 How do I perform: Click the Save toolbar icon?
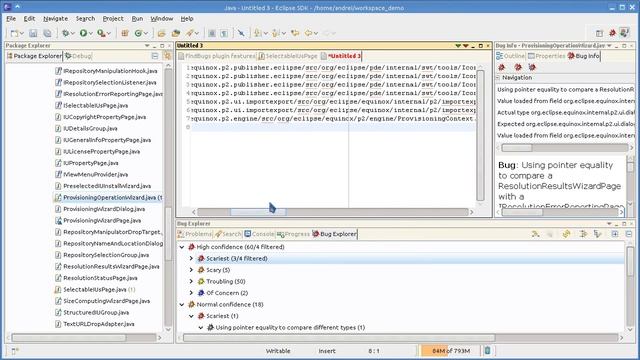click(x=33, y=33)
